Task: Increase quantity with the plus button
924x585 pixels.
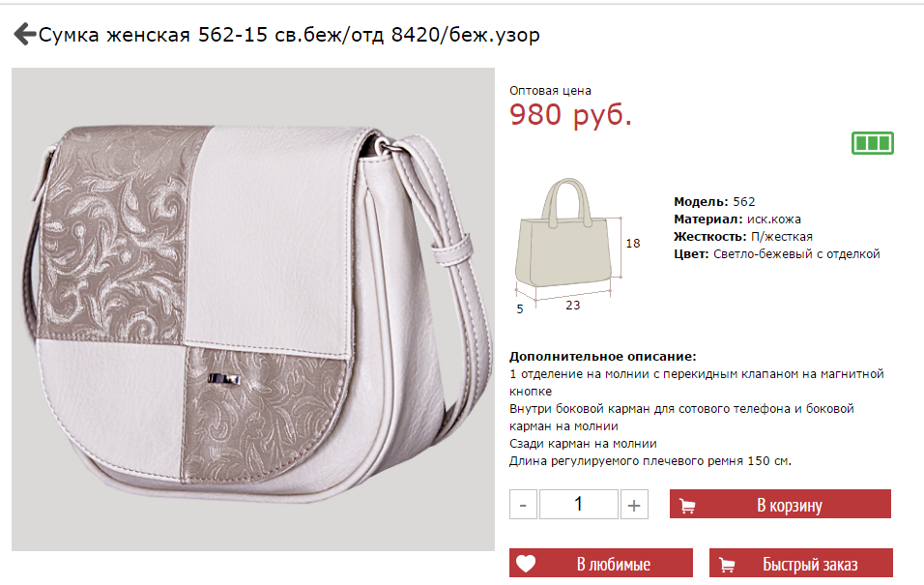Action: pyautogui.click(x=634, y=505)
